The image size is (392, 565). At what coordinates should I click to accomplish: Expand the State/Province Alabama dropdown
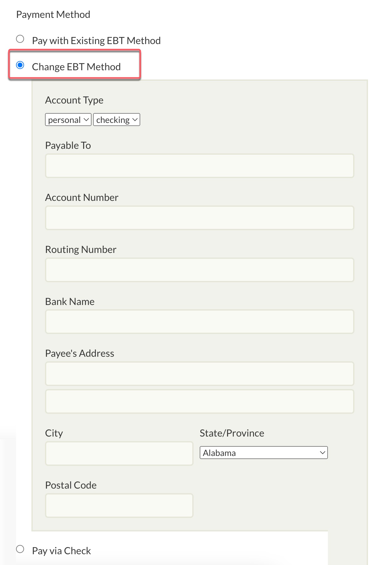point(263,453)
